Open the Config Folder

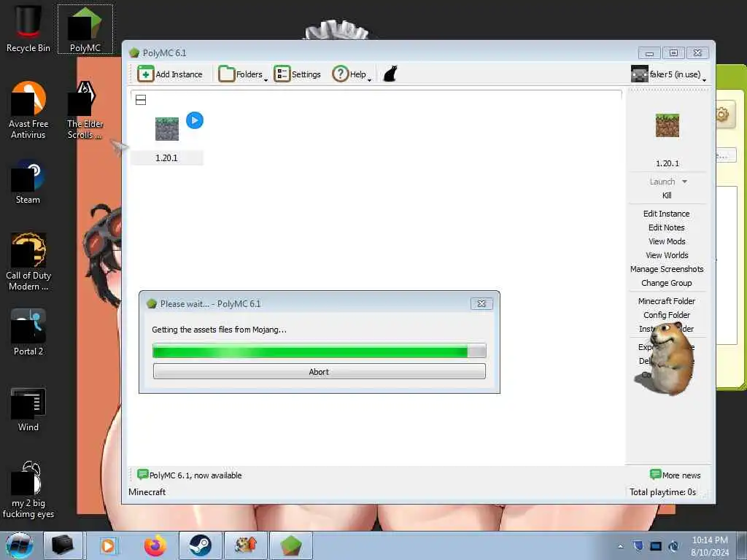(x=666, y=315)
